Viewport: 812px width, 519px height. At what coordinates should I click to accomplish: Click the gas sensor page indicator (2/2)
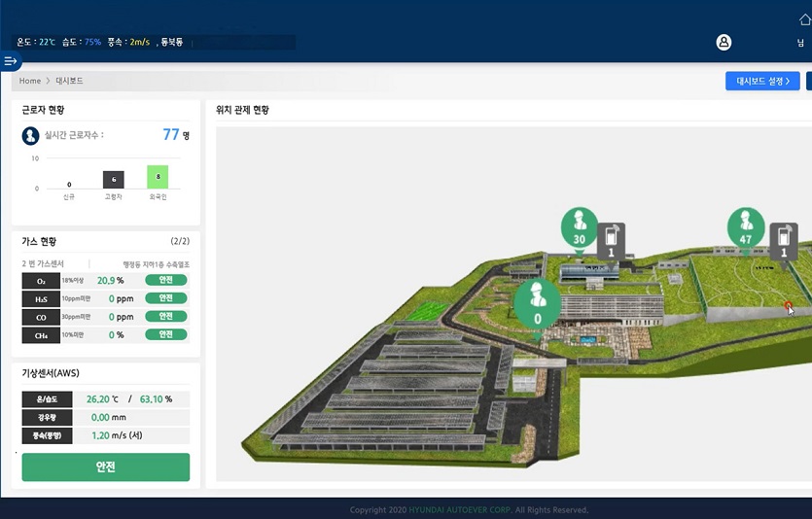tap(180, 241)
